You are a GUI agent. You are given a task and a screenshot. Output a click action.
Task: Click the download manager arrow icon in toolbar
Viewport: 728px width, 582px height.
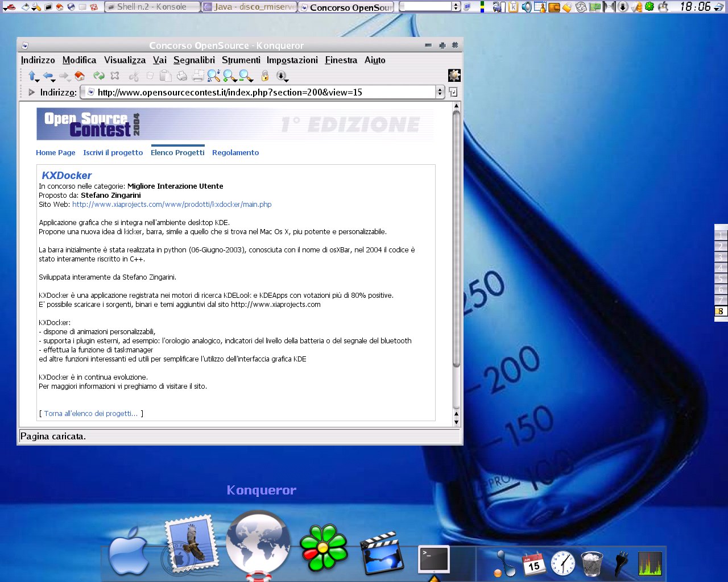coord(280,76)
